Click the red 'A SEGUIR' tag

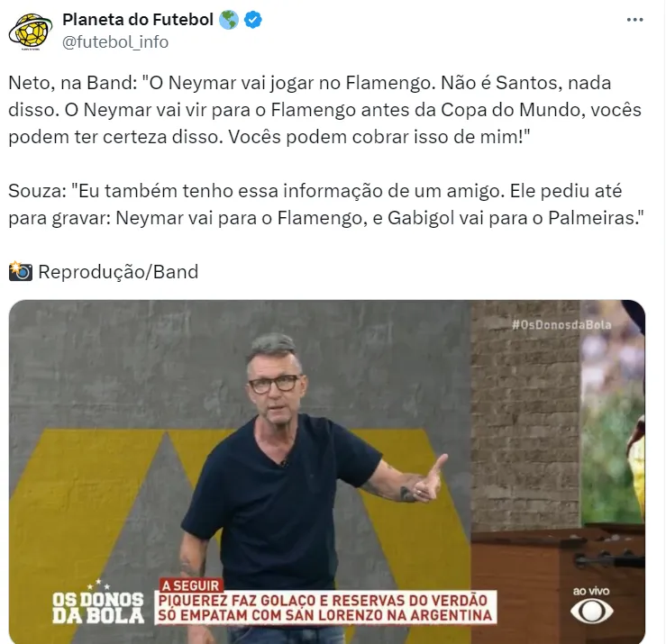click(191, 585)
